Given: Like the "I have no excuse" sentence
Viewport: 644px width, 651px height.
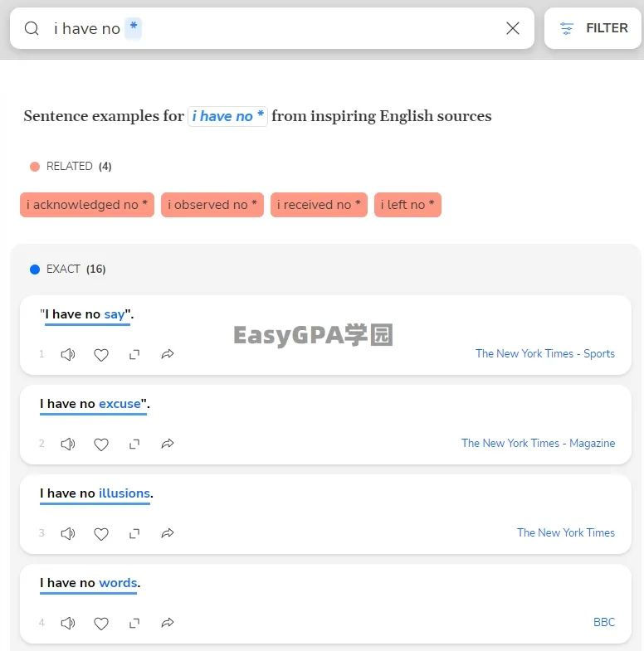Looking at the screenshot, I should pyautogui.click(x=101, y=445).
